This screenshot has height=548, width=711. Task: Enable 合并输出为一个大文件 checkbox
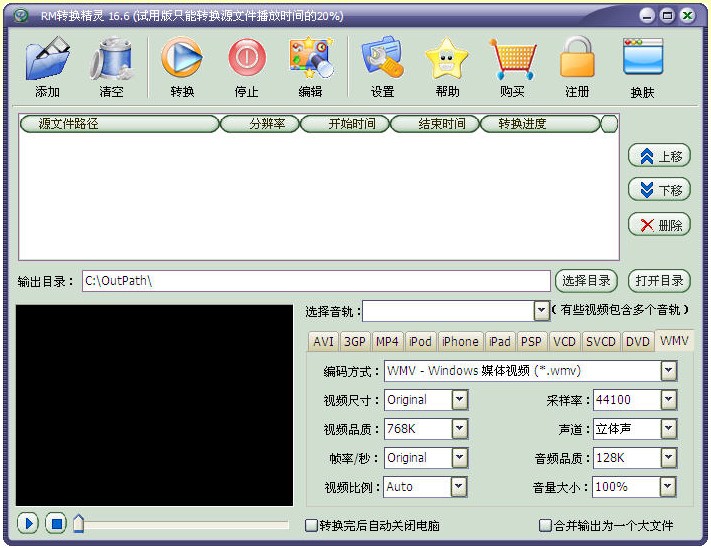[x=545, y=525]
